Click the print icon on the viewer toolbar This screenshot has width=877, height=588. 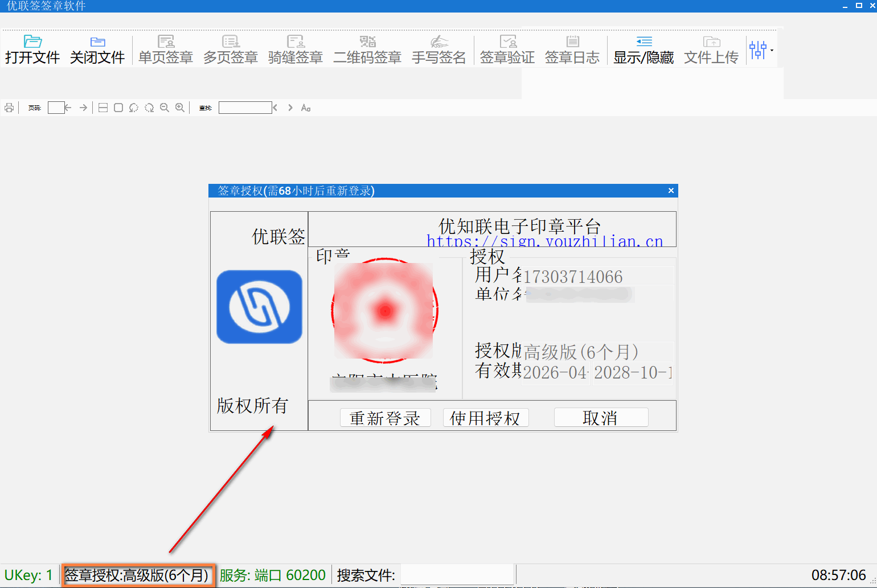click(x=9, y=107)
